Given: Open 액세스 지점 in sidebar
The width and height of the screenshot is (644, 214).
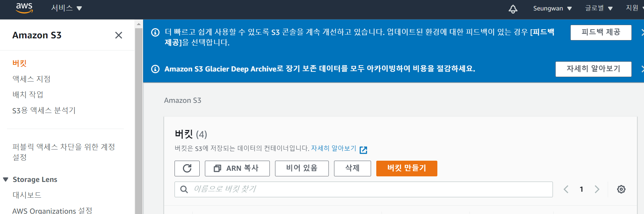Looking at the screenshot, I should point(31,79).
